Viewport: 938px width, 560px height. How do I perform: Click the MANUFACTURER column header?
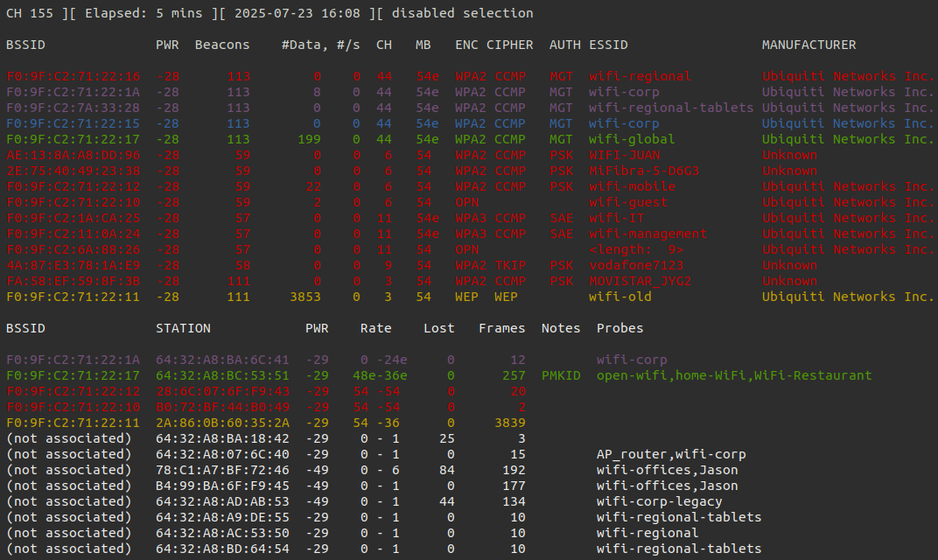pos(808,45)
